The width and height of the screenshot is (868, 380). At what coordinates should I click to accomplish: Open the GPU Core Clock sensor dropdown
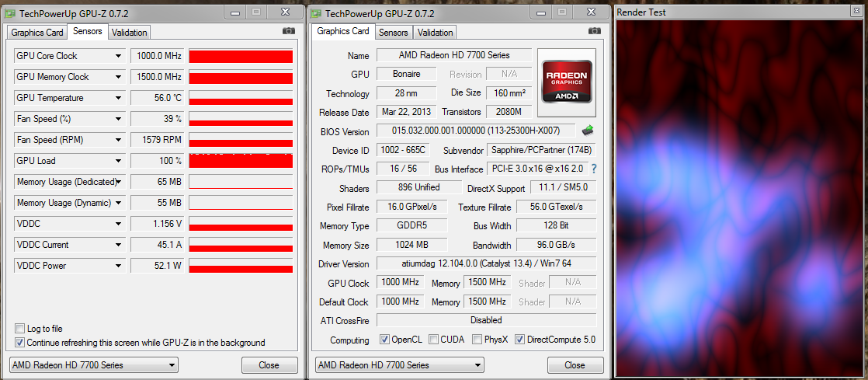118,56
